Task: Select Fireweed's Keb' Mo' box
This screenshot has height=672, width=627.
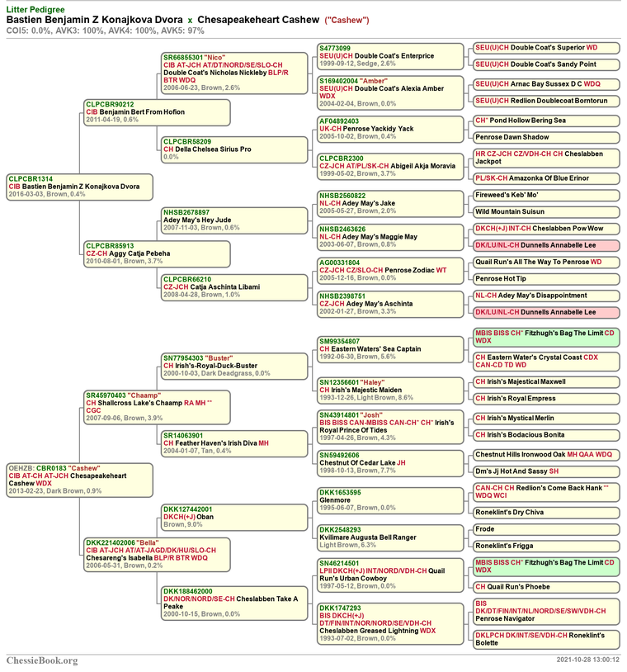Action: tap(546, 196)
